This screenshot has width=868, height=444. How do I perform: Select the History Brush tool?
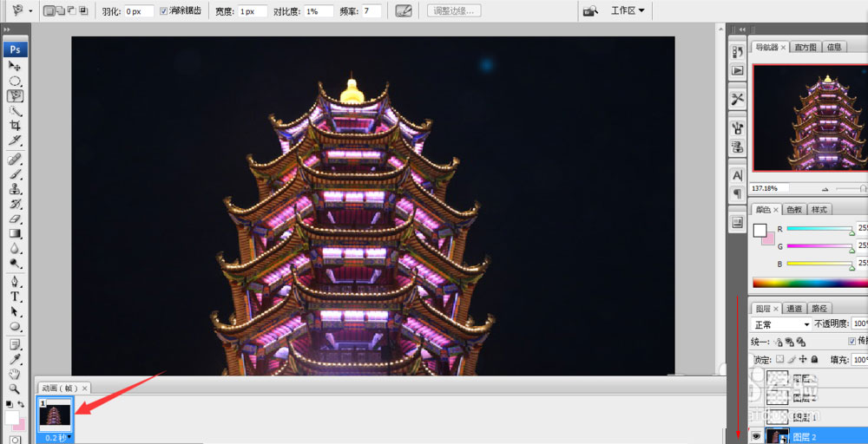click(15, 205)
